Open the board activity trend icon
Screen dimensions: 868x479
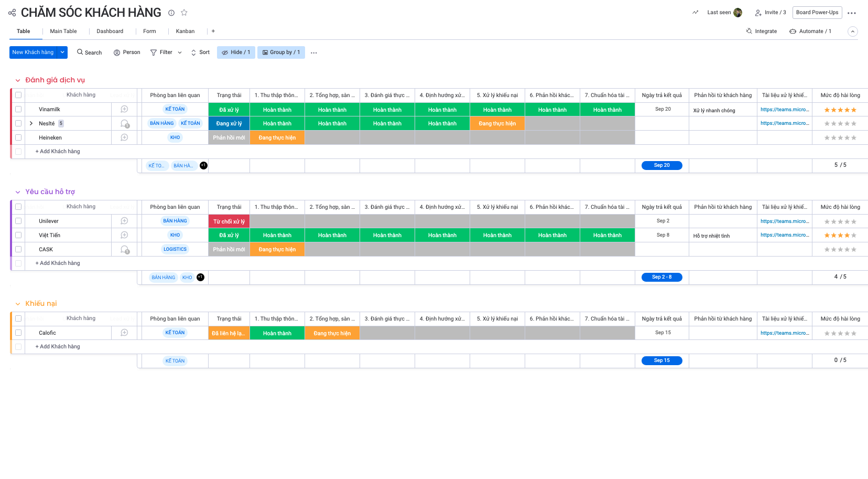[695, 13]
